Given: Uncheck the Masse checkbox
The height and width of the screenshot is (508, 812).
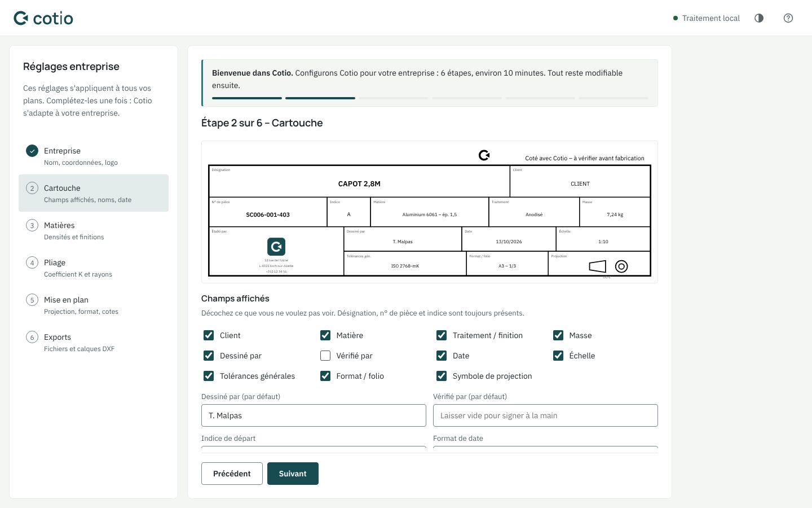Looking at the screenshot, I should coord(558,335).
